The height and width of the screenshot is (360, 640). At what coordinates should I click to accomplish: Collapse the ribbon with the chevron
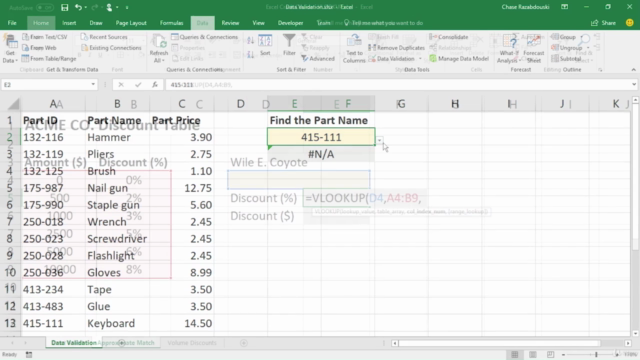(x=633, y=70)
